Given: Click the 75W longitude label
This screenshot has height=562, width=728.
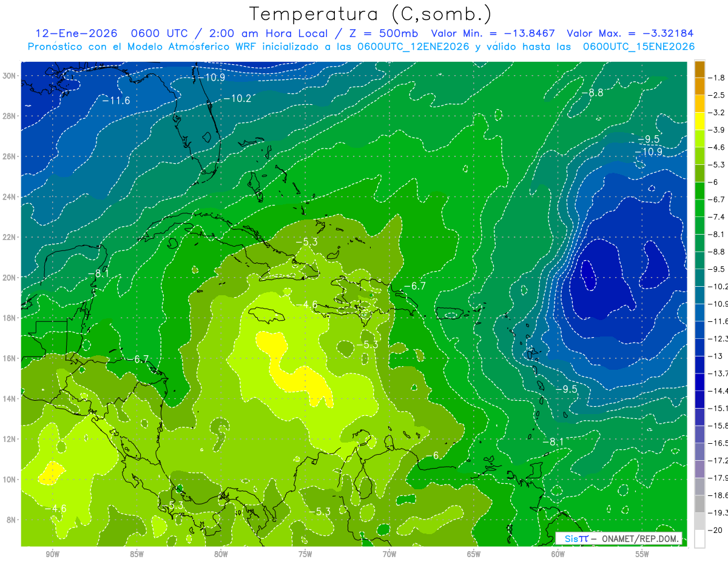Looking at the screenshot, I should coord(305,554).
